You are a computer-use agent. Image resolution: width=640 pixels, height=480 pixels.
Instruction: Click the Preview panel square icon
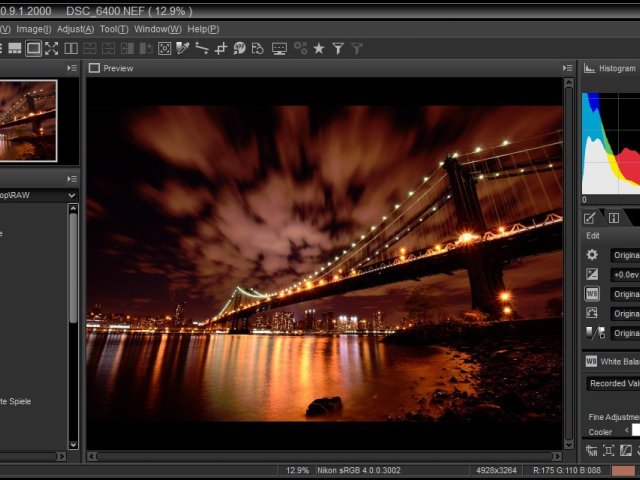pos(94,68)
